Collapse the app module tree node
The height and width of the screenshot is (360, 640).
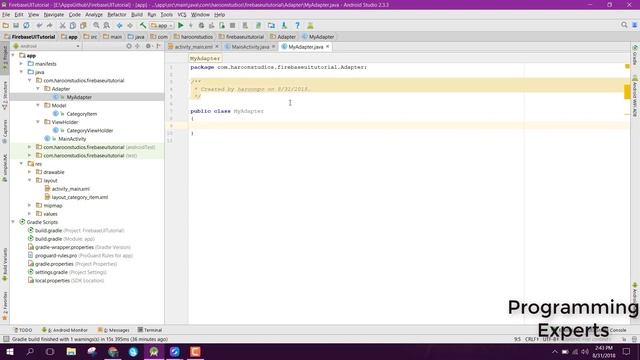[x=13, y=55]
